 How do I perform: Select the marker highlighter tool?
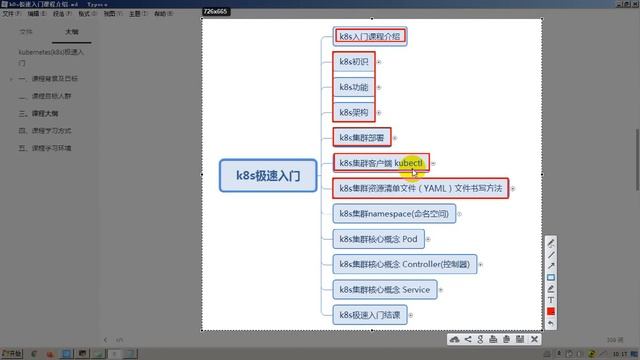coord(551,289)
